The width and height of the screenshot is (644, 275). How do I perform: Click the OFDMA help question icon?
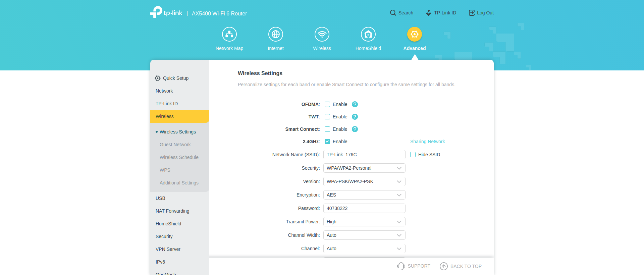click(x=355, y=104)
